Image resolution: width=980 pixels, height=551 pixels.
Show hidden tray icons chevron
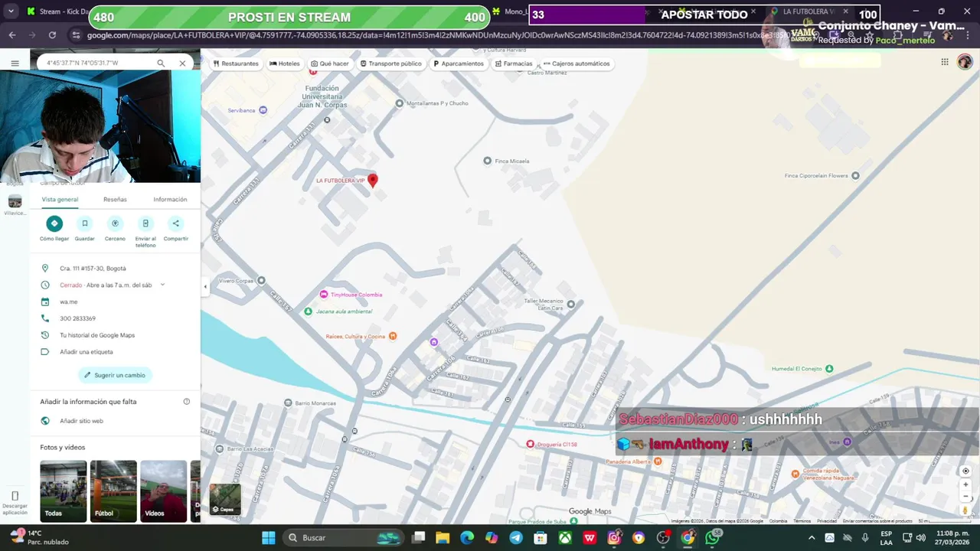(x=812, y=538)
